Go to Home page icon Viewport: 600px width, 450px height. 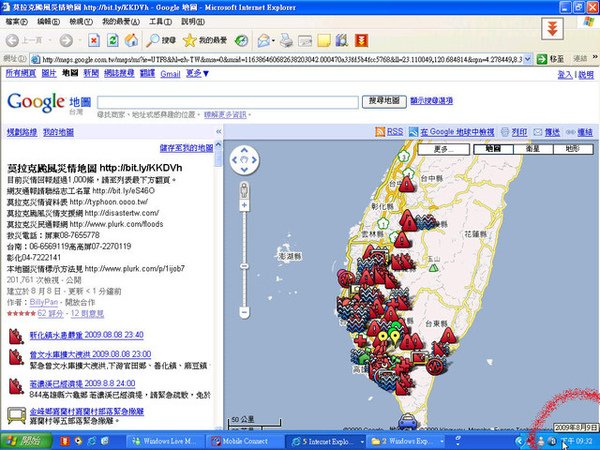coord(131,40)
